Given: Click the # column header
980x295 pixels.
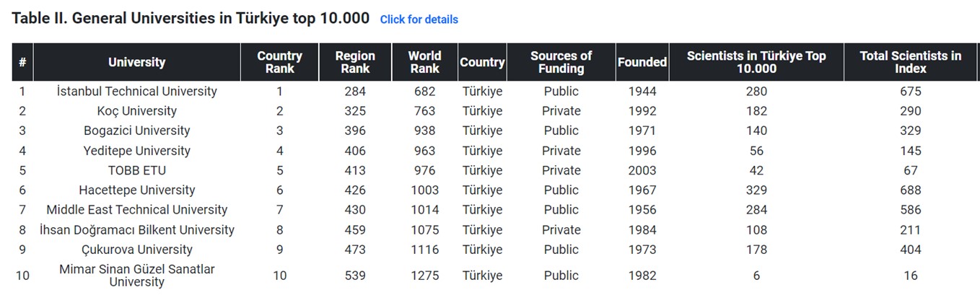Looking at the screenshot, I should tap(22, 62).
